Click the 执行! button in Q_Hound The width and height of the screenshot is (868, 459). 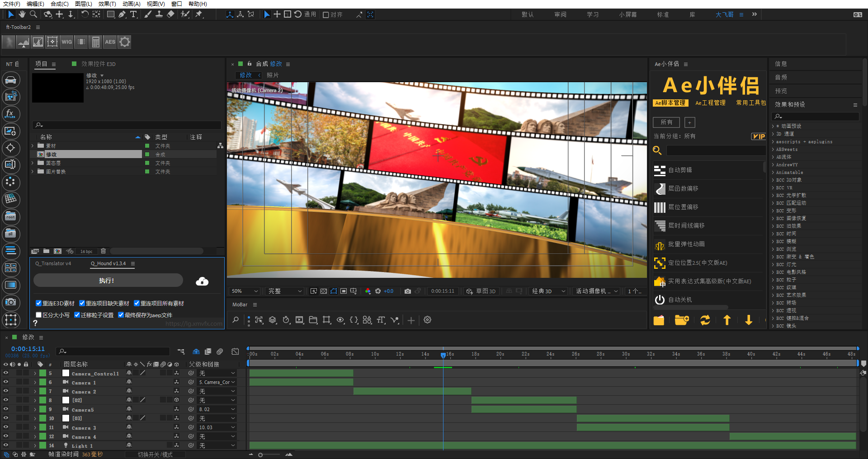click(107, 280)
